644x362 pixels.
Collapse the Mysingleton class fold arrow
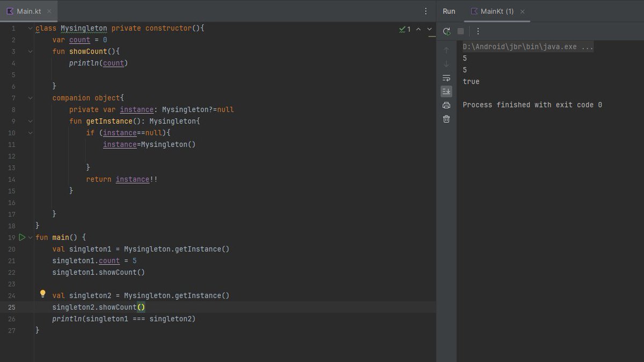pyautogui.click(x=31, y=28)
